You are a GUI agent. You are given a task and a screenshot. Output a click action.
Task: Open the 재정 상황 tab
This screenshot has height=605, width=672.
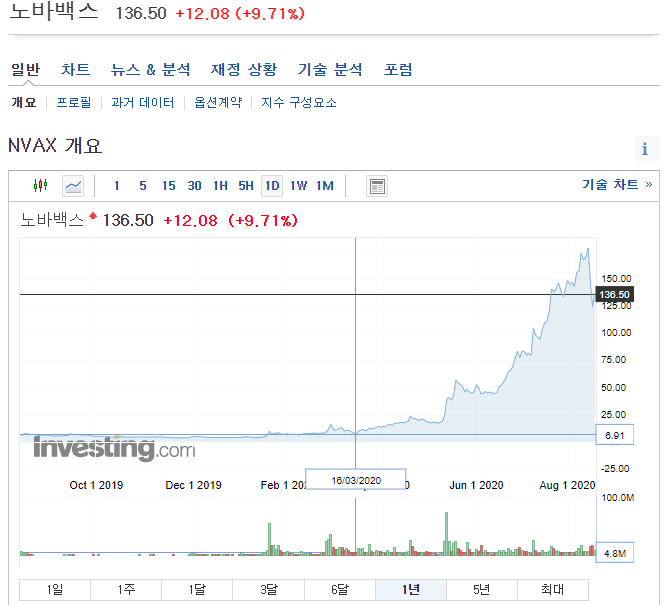click(x=244, y=69)
